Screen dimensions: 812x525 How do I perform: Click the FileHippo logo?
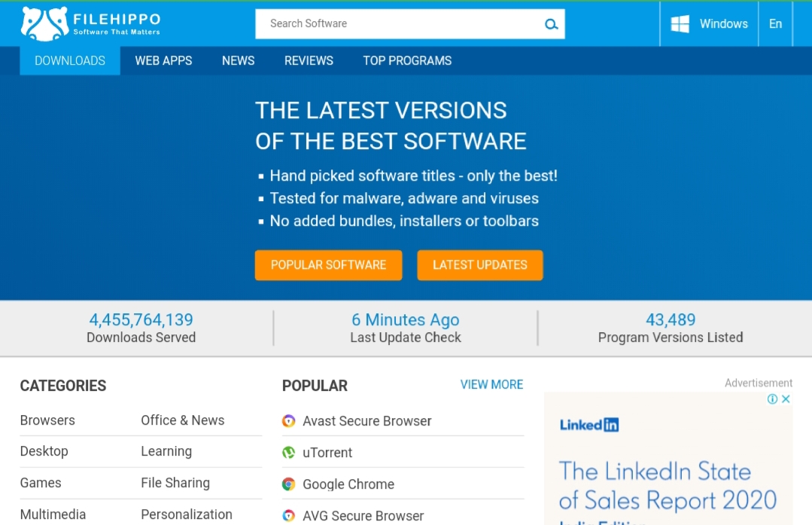(x=90, y=24)
